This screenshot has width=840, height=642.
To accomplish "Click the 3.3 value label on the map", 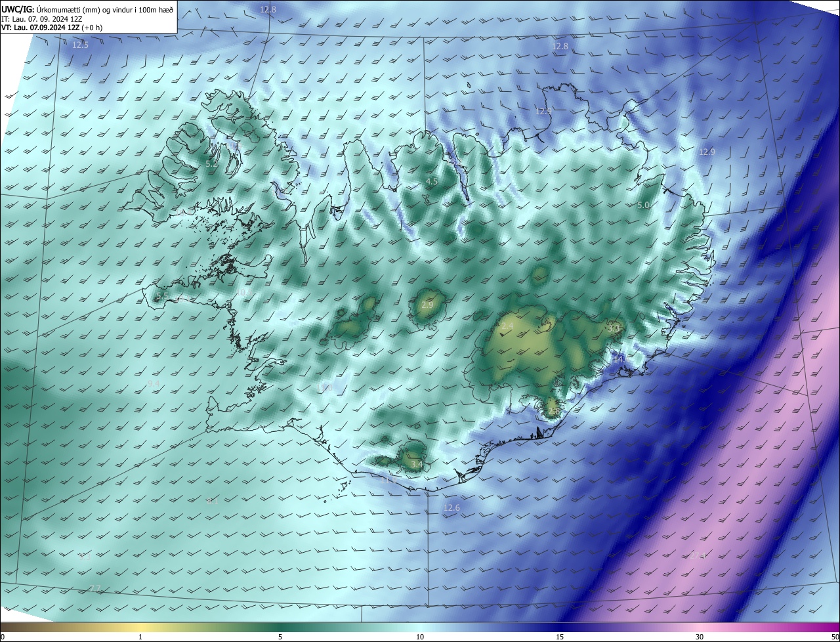I will (614, 327).
